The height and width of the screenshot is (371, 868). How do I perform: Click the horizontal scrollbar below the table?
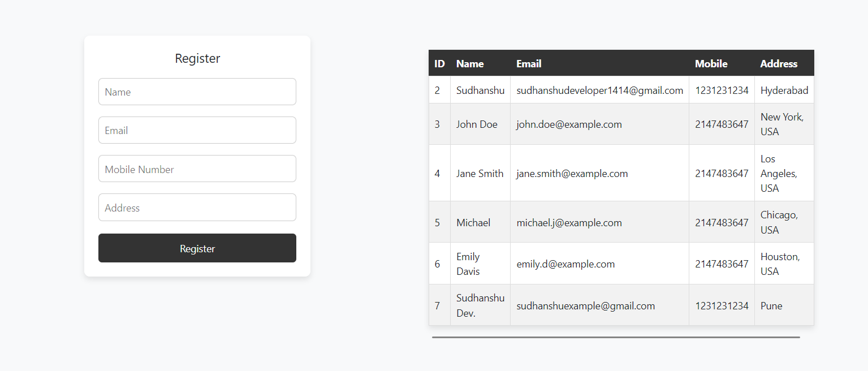pyautogui.click(x=616, y=337)
